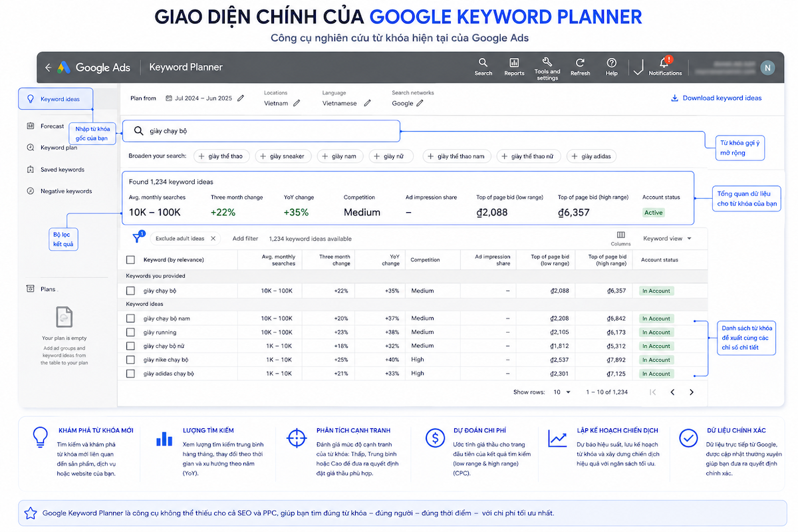Open the results filter funnel icon
The image size is (798, 532).
[x=137, y=238]
